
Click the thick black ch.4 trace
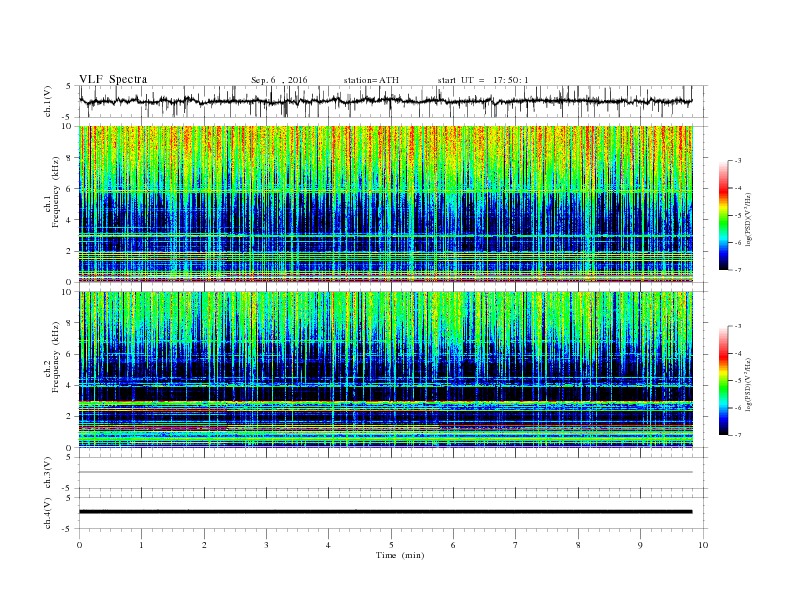(385, 512)
